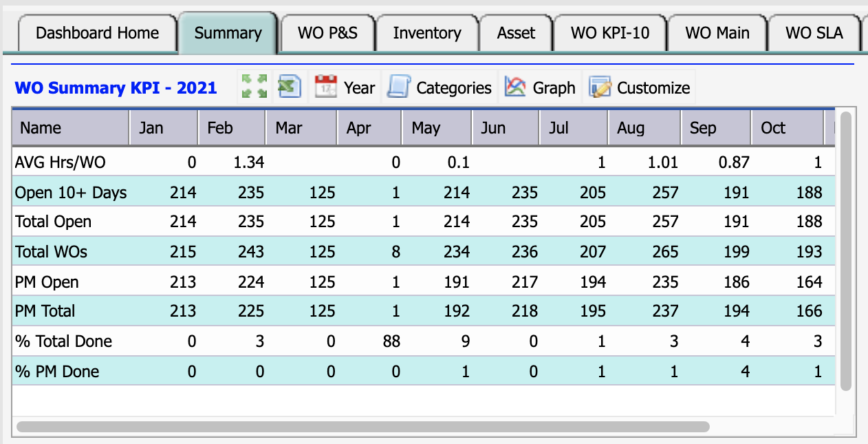Select the Summary tab
Viewport: 868px width, 444px height.
[228, 33]
